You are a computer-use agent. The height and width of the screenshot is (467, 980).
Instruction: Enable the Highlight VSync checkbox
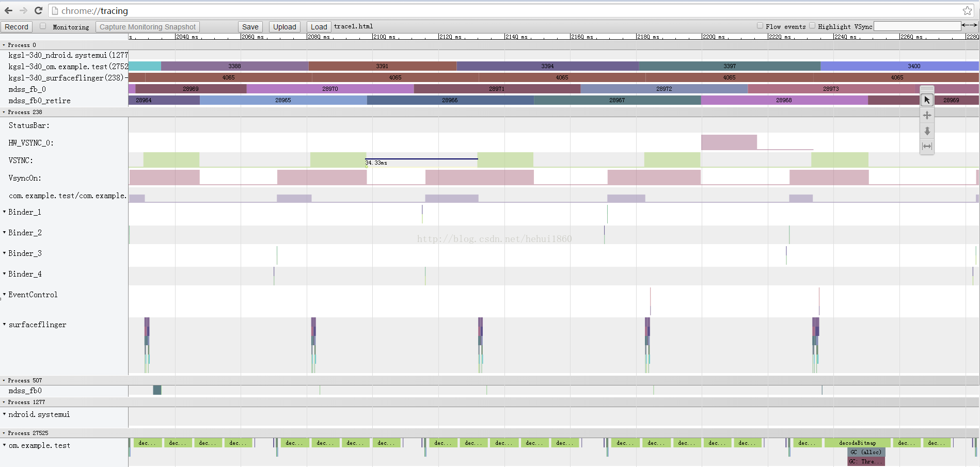pyautogui.click(x=812, y=25)
